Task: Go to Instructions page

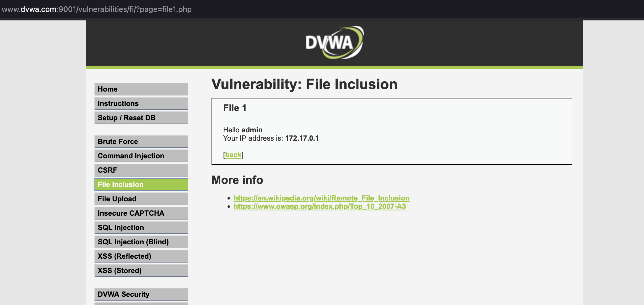Action: click(141, 103)
